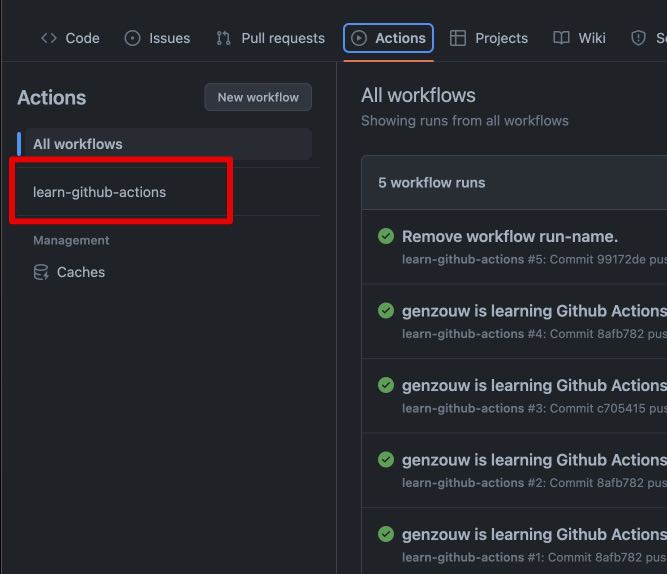667x574 pixels.
Task: Click the Issues circle icon
Action: (x=132, y=38)
